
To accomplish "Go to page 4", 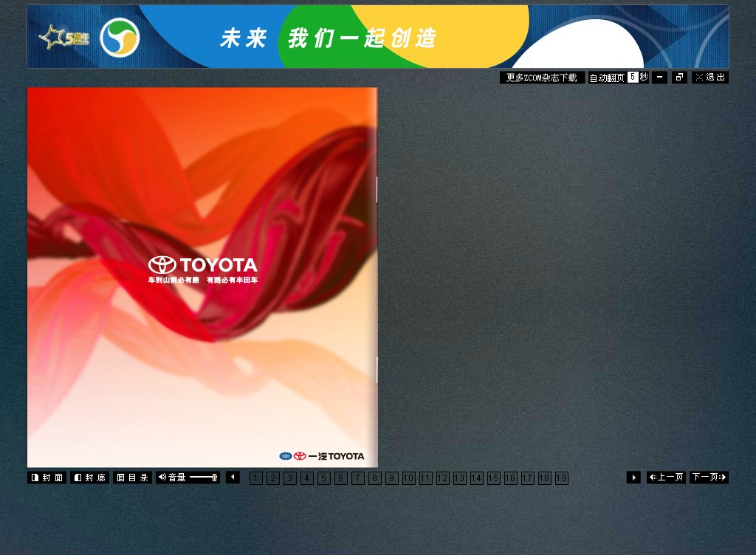I will pos(307,478).
